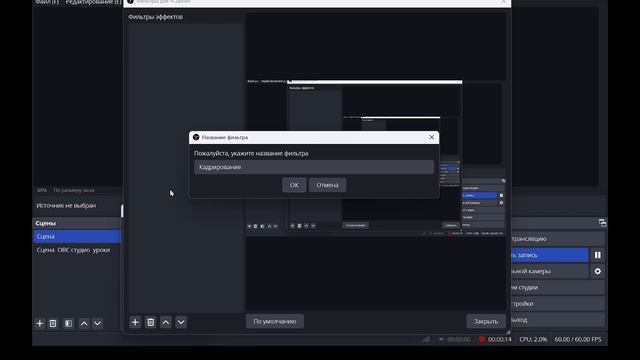Confirm the filter name with OK
This screenshot has height=360, width=640.
[294, 185]
